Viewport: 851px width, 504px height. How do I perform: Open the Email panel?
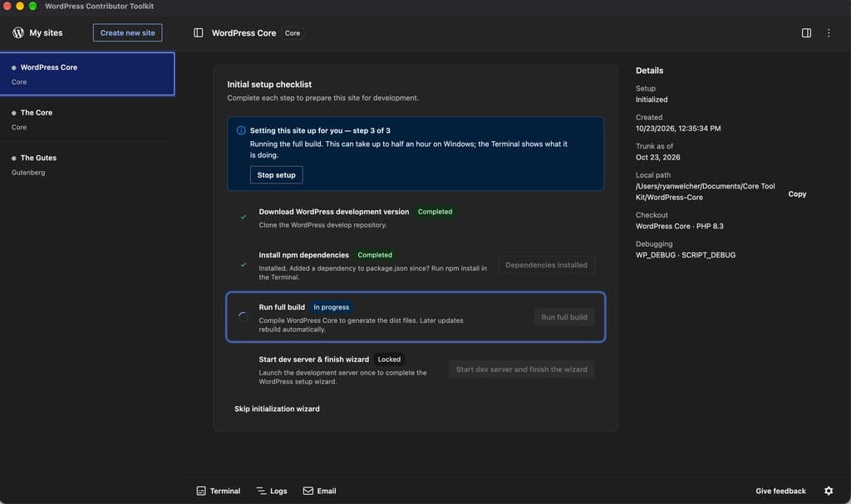320,491
